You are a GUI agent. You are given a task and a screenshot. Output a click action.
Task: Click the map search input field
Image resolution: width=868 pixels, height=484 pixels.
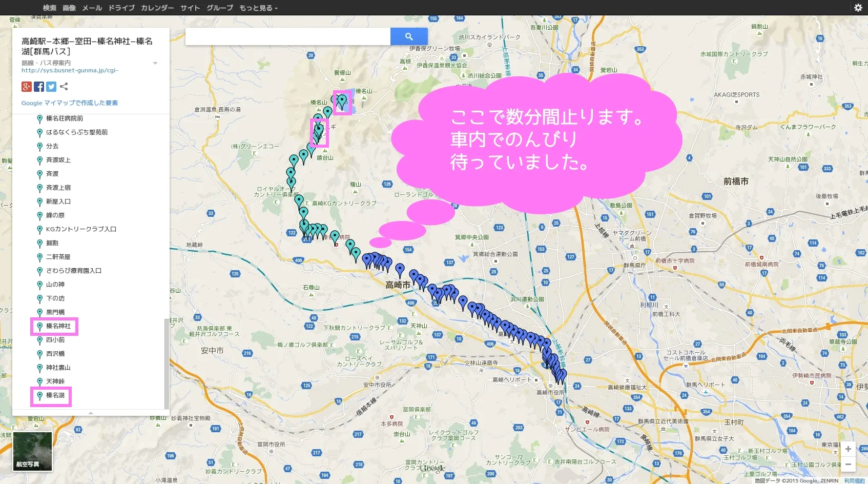(x=288, y=36)
